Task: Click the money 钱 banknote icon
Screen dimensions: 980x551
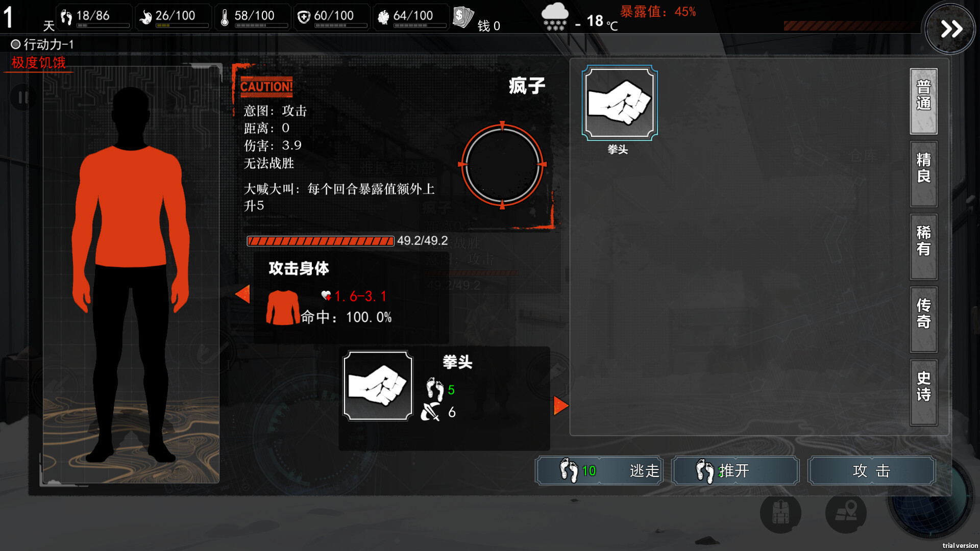Action: click(x=463, y=17)
